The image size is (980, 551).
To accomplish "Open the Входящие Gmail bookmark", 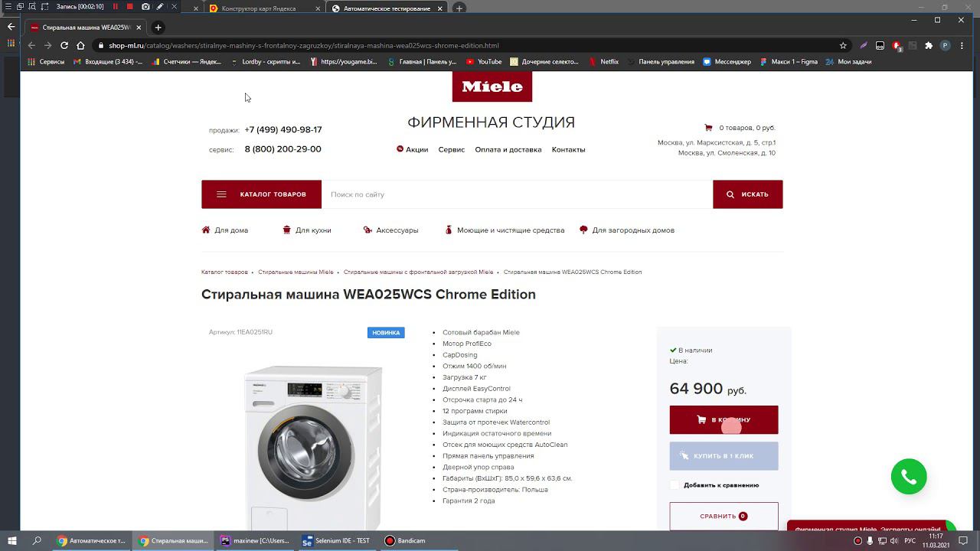I will pyautogui.click(x=108, y=62).
